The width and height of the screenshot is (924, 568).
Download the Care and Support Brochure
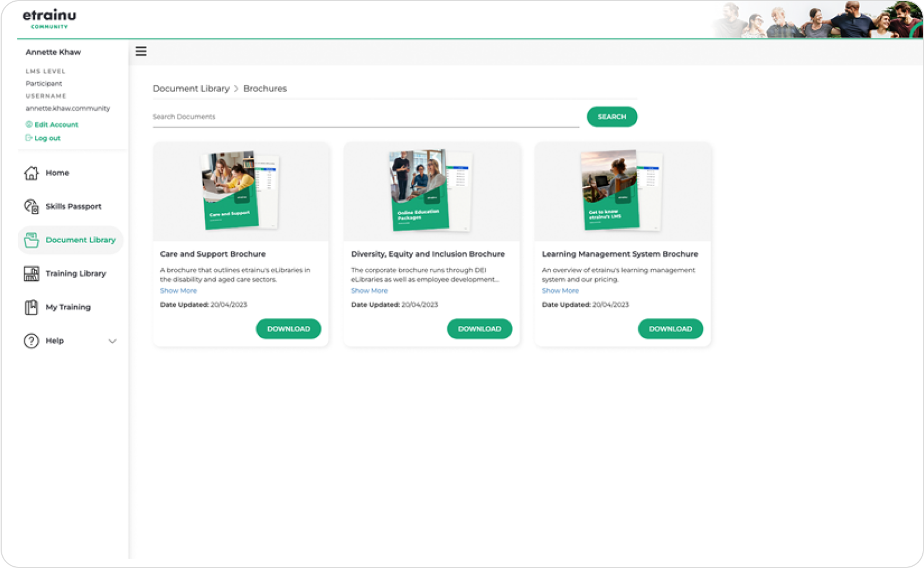point(289,329)
